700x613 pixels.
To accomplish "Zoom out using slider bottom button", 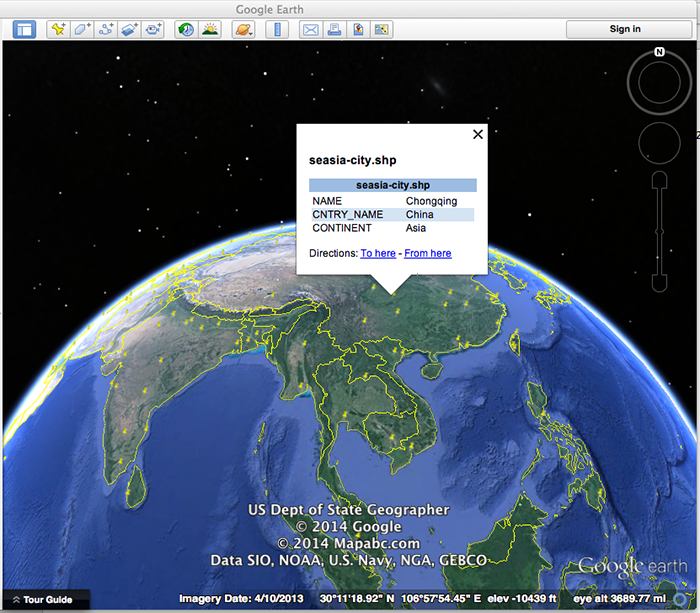I will (x=659, y=284).
